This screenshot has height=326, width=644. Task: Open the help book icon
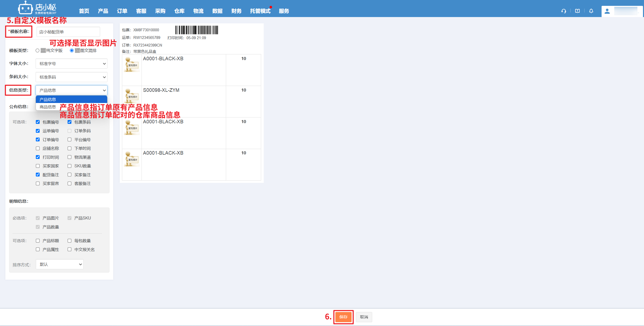(577, 11)
